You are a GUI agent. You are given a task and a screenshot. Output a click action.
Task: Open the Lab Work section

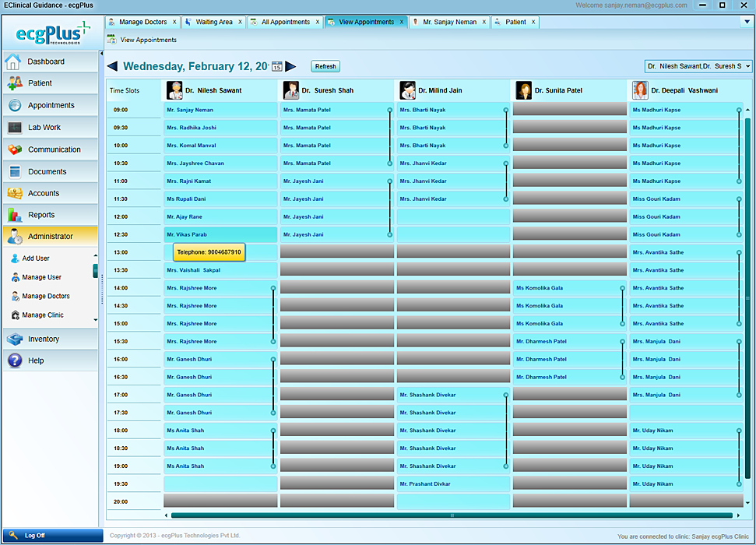tap(44, 128)
